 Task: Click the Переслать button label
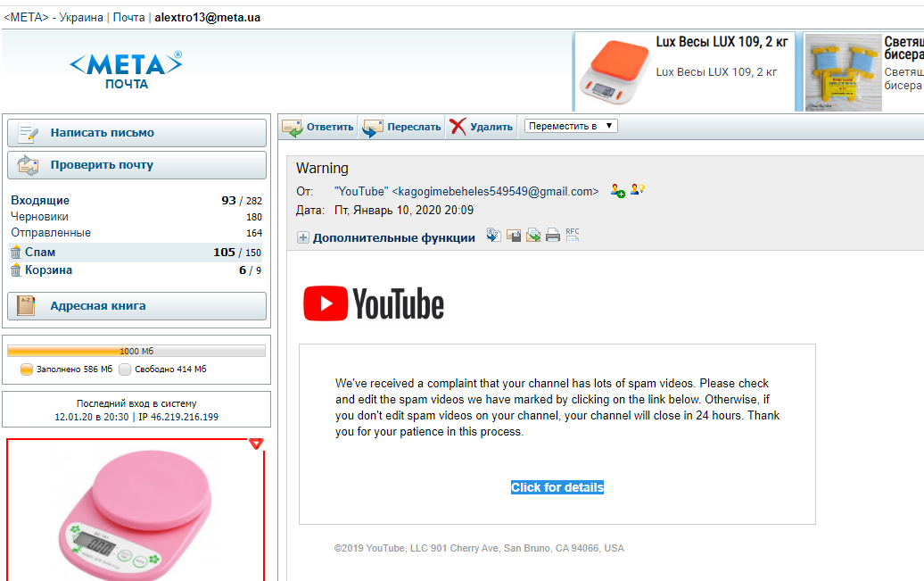click(x=414, y=127)
